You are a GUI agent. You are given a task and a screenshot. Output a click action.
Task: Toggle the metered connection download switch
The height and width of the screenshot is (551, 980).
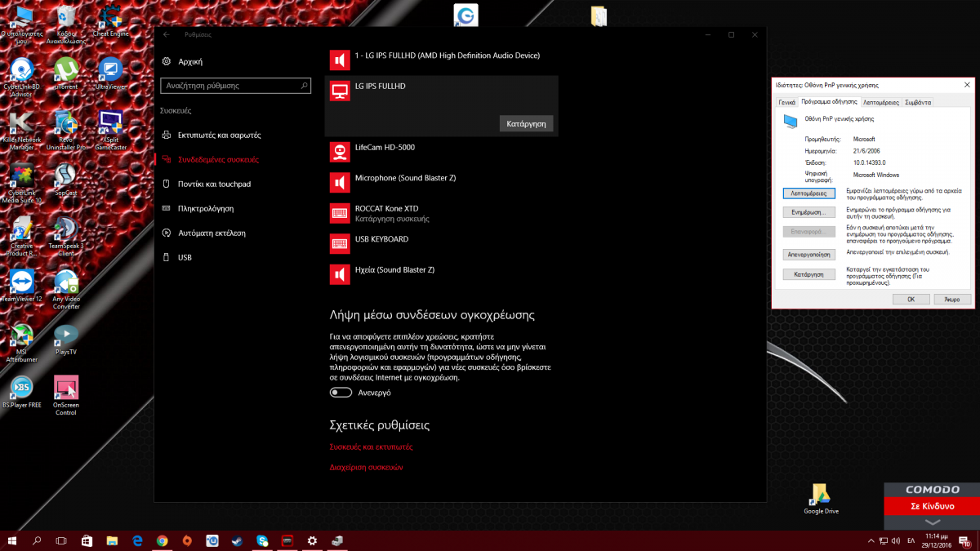point(341,393)
